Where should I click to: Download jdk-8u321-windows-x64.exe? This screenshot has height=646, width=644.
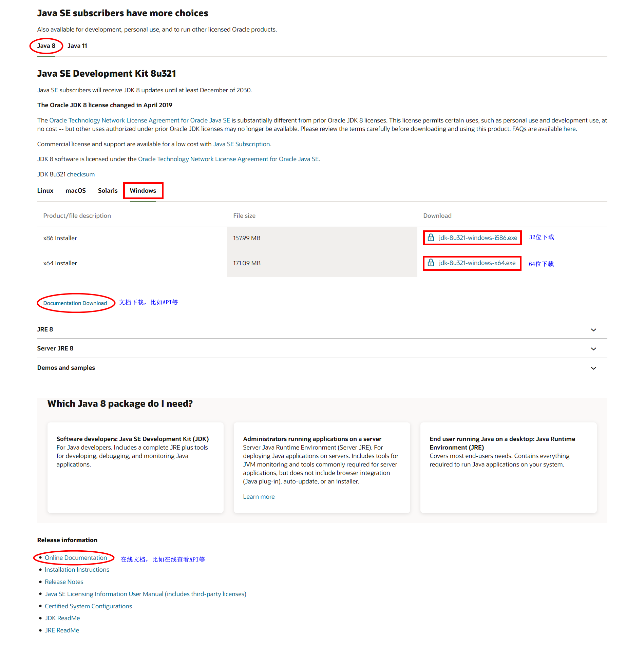[477, 263]
